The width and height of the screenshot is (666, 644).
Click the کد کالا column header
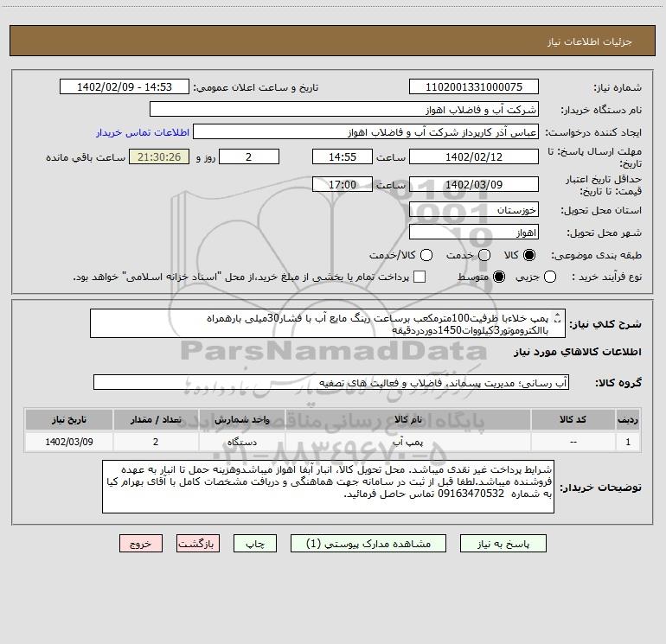[573, 420]
